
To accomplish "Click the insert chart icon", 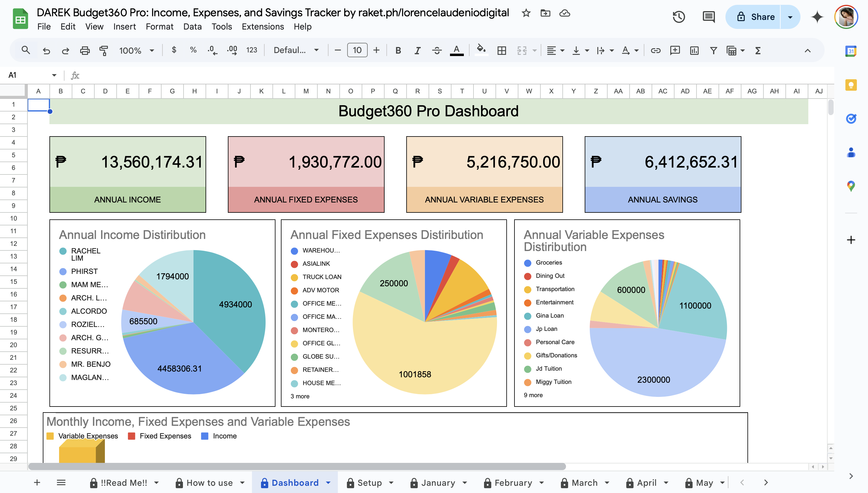I will (694, 50).
